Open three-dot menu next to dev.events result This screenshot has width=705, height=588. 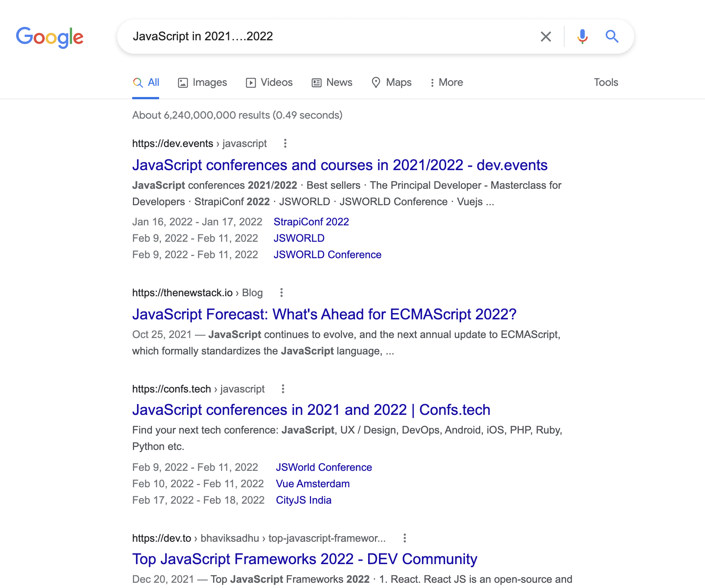point(285,144)
